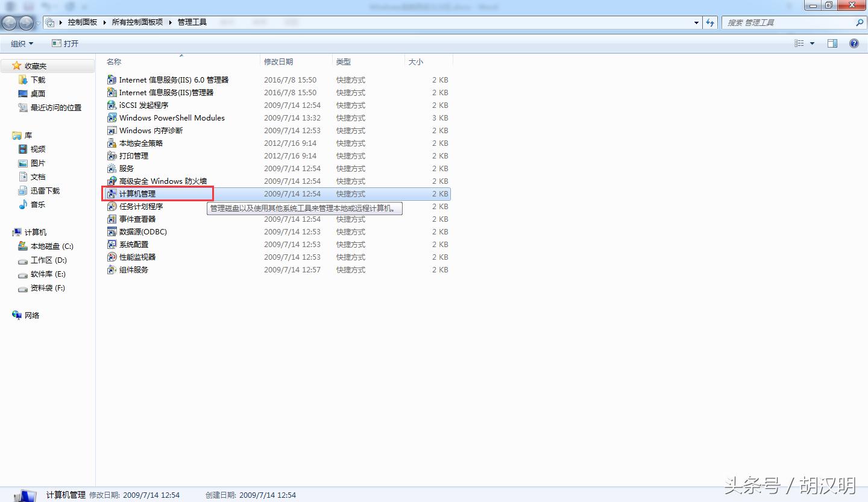This screenshot has height=502, width=868.
Task: Select the Internet 信息服务(IIS) 6.0 管理器 shortcut icon
Action: pos(112,80)
